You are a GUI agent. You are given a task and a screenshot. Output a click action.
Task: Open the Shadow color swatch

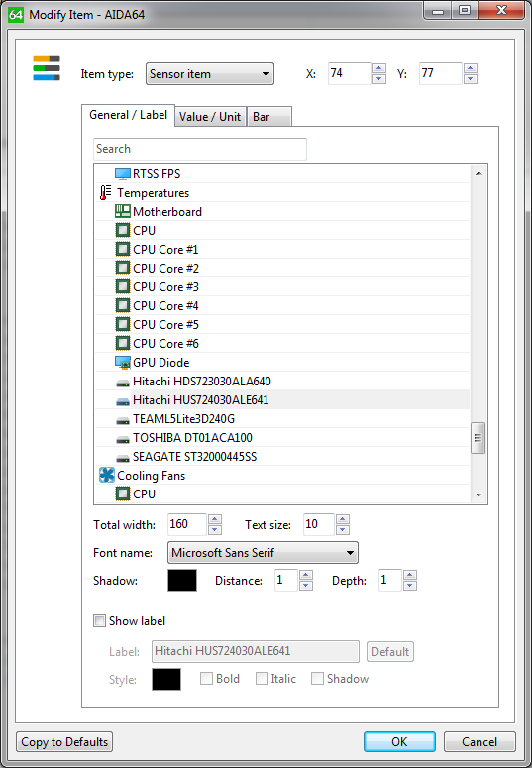[x=182, y=581]
